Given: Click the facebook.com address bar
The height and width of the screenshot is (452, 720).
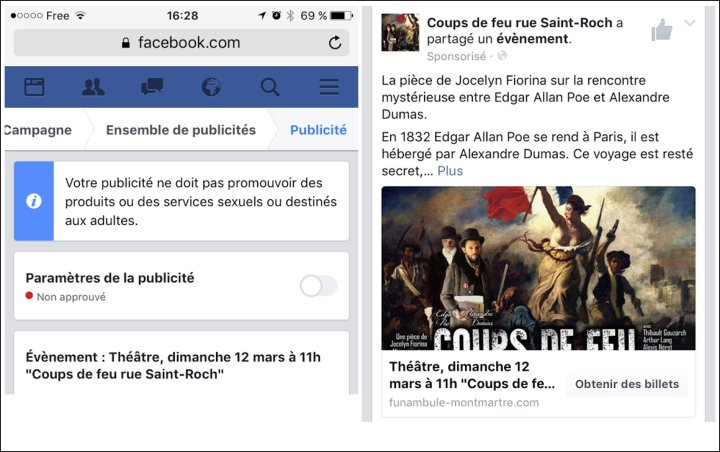Looking at the screenshot, I should [x=181, y=43].
